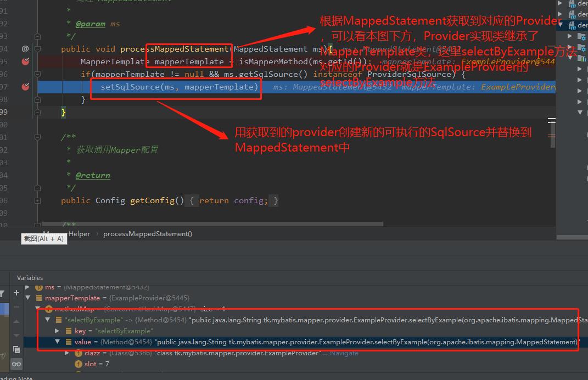Click the object icon beside key

click(69, 331)
